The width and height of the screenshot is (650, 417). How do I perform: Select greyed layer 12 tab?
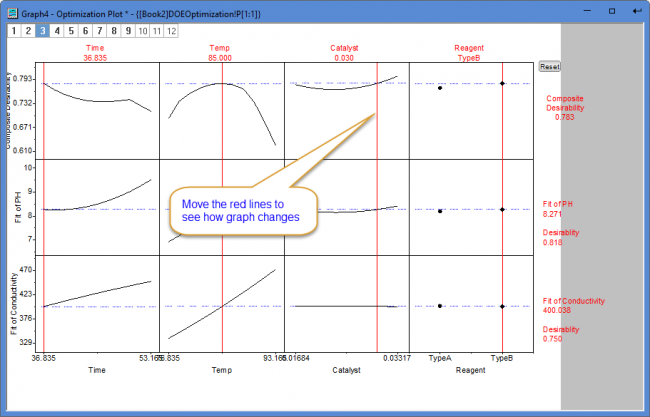171,31
